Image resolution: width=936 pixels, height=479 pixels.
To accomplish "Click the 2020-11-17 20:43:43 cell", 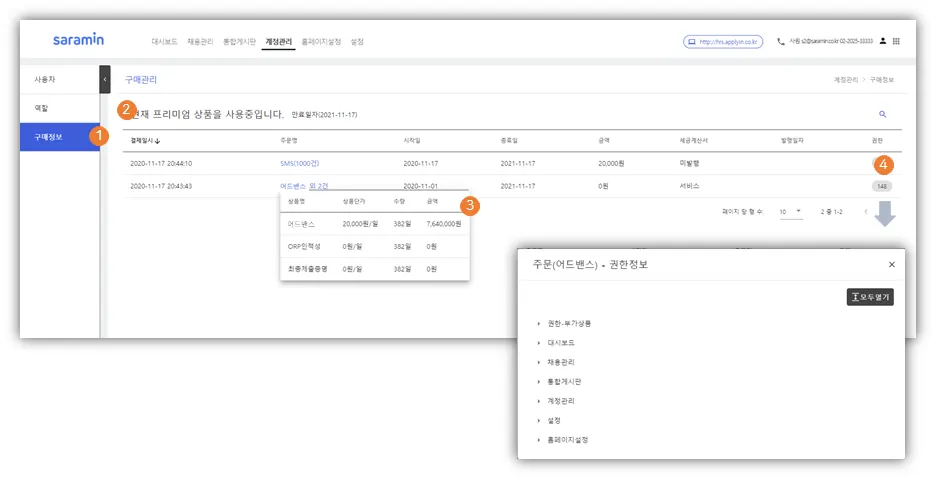I will pyautogui.click(x=161, y=186).
